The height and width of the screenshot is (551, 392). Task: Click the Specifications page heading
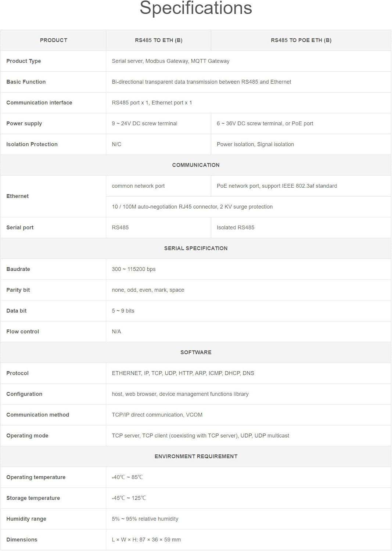click(x=196, y=8)
